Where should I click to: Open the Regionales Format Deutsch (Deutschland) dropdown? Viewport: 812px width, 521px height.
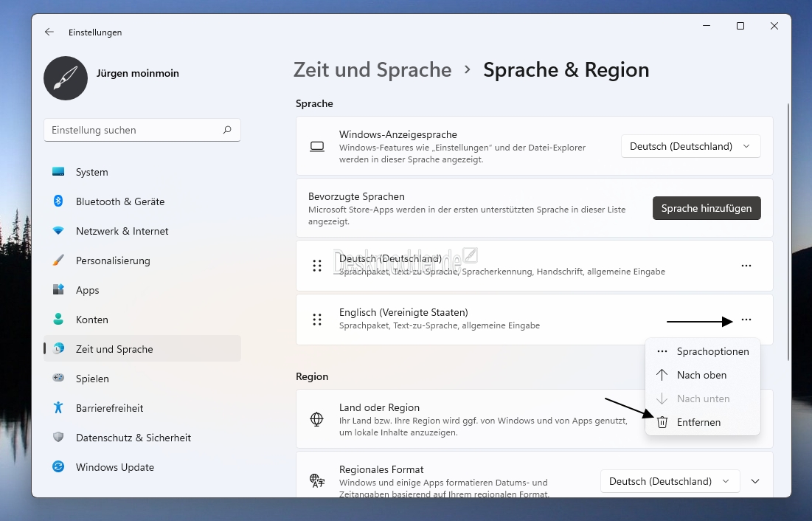(x=670, y=482)
